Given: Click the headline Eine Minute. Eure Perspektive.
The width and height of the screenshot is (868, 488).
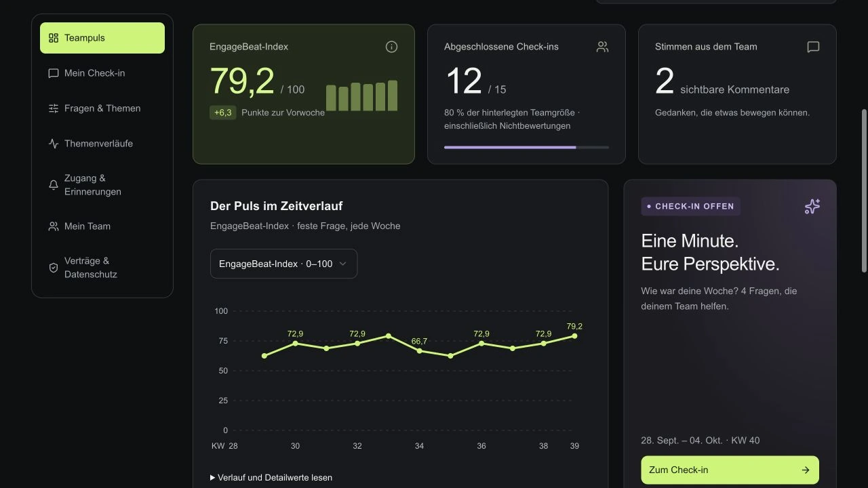Looking at the screenshot, I should 710,252.
